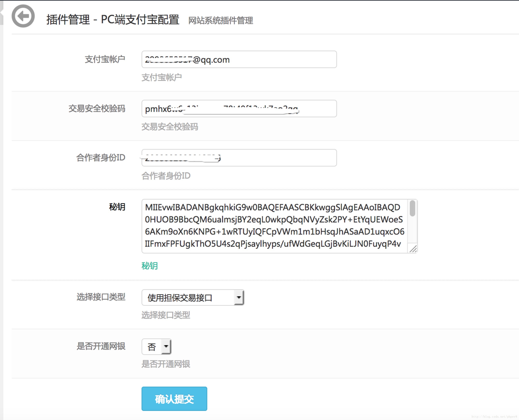Open the 是否开通网银 dropdown
This screenshot has height=420, width=519.
[157, 347]
